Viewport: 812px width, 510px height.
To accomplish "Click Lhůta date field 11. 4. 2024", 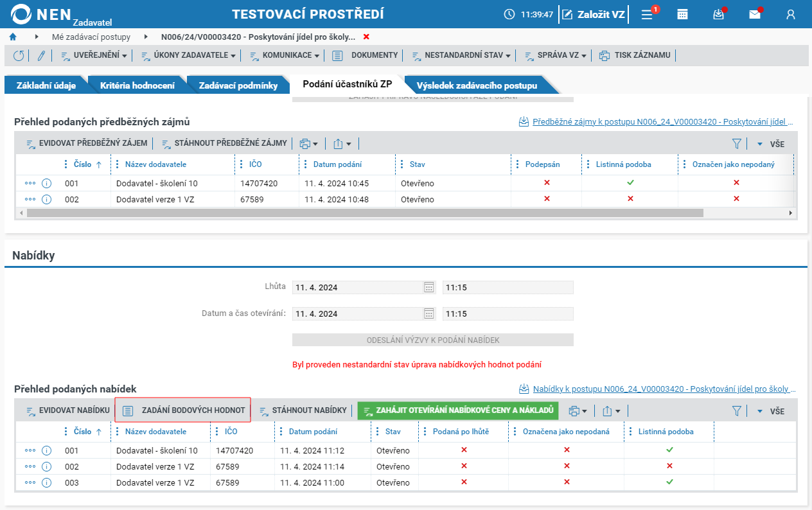I will pos(364,287).
